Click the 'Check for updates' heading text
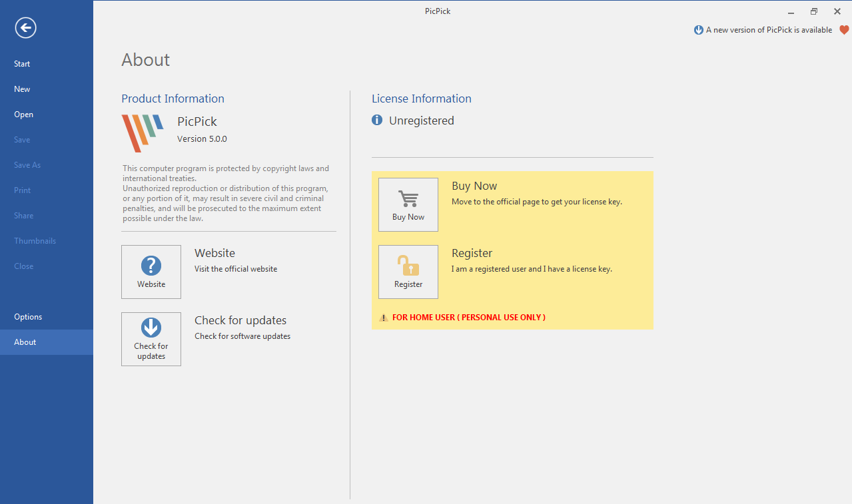 click(x=240, y=320)
